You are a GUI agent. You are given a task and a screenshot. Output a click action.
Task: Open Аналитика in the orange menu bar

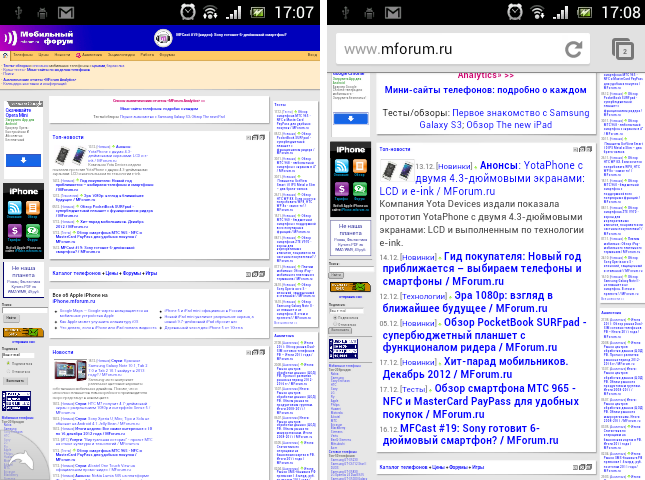pyautogui.click(x=89, y=55)
